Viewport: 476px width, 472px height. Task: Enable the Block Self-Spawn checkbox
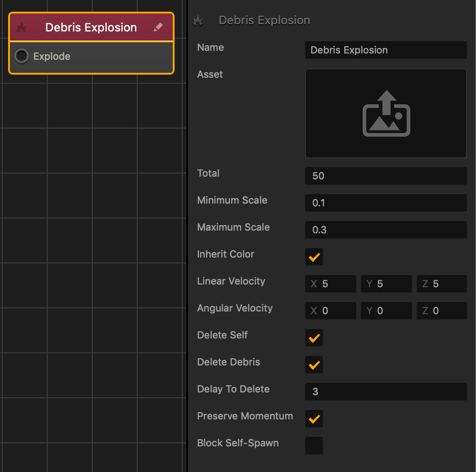(314, 445)
